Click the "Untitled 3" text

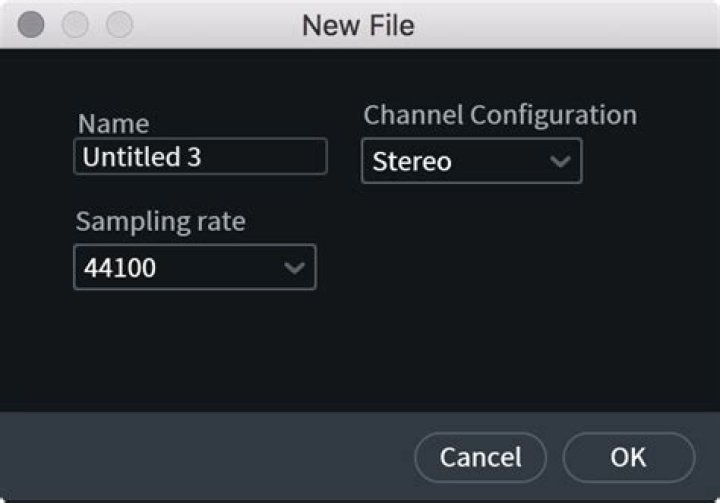click(x=142, y=157)
